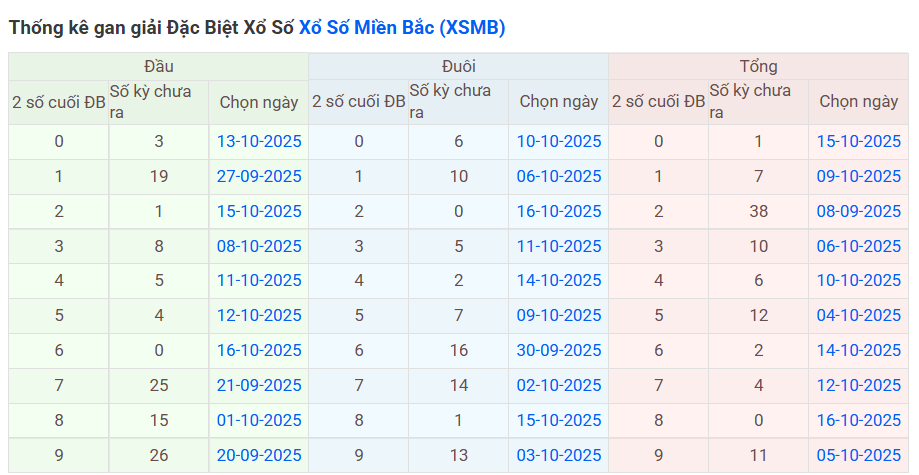Open the Xổ Số Miền Bắc (XSMB) link
The width and height of the screenshot is (919, 475).
coord(402,28)
